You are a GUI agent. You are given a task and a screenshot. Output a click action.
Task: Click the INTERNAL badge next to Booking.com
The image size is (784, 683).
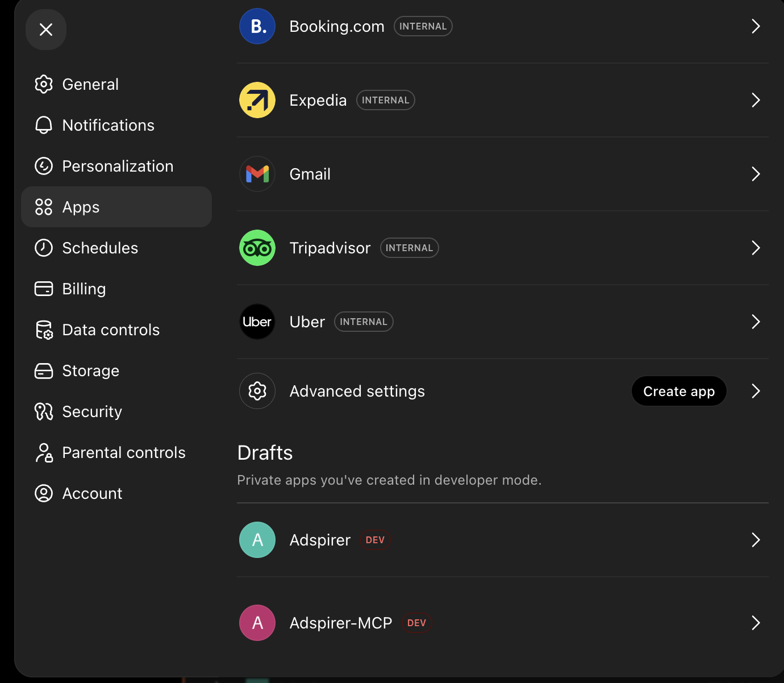tap(423, 26)
